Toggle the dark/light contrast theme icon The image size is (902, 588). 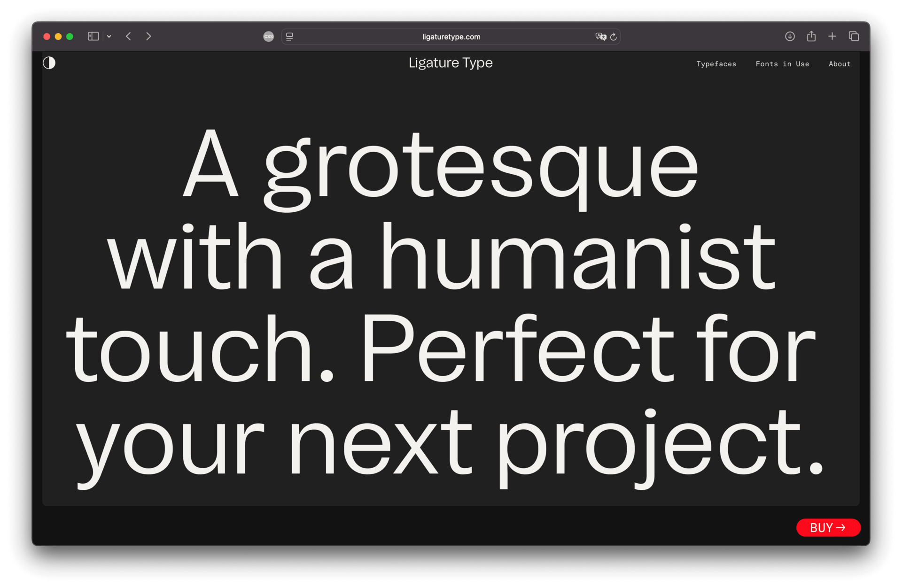click(x=49, y=63)
